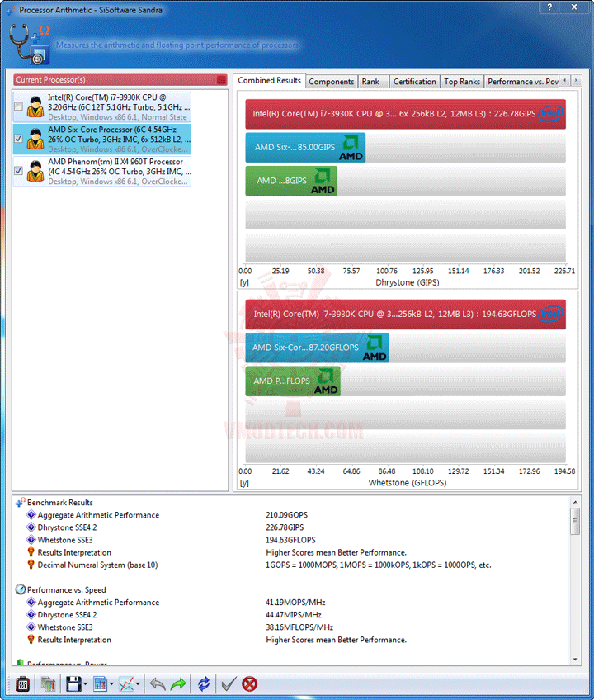
Task: Check the Intel Core i7-3930K checkbox
Action: click(x=18, y=106)
